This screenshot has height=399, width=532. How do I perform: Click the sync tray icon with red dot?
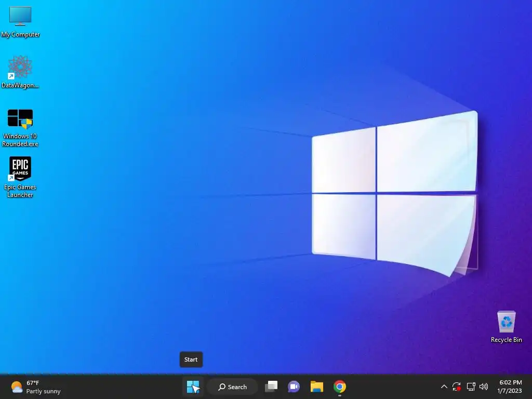coord(457,387)
